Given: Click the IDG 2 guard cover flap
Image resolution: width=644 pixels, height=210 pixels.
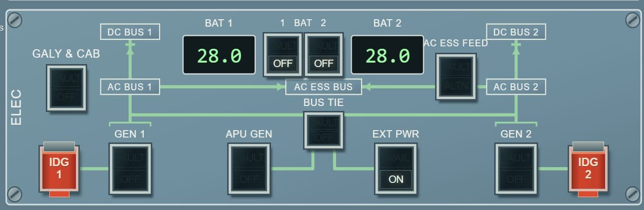Looking at the screenshot, I should [x=588, y=146].
